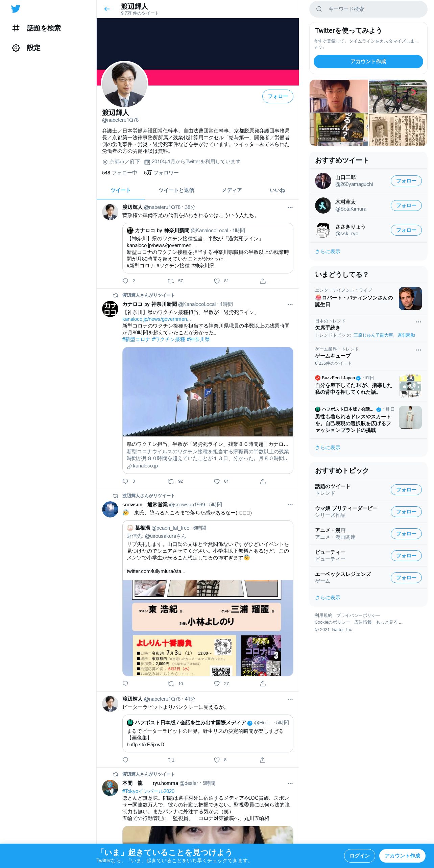Click アカウント作成 in bottom banner
Screen dimensions: 434x868
(x=402, y=855)
